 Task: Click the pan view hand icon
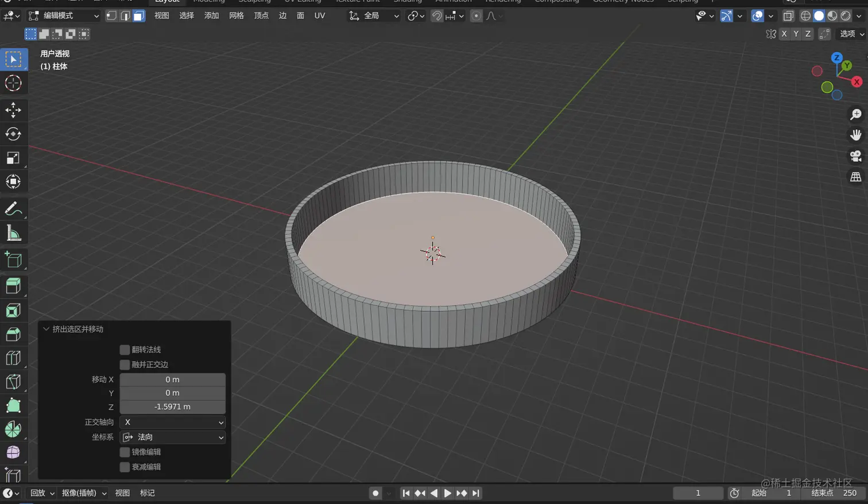click(855, 135)
